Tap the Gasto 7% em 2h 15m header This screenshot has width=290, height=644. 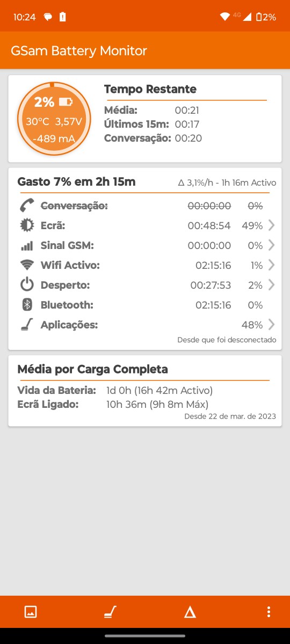[76, 182]
